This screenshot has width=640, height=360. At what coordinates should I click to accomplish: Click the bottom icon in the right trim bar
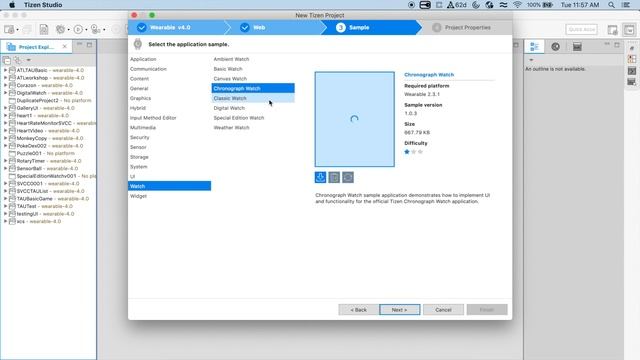coord(632,82)
